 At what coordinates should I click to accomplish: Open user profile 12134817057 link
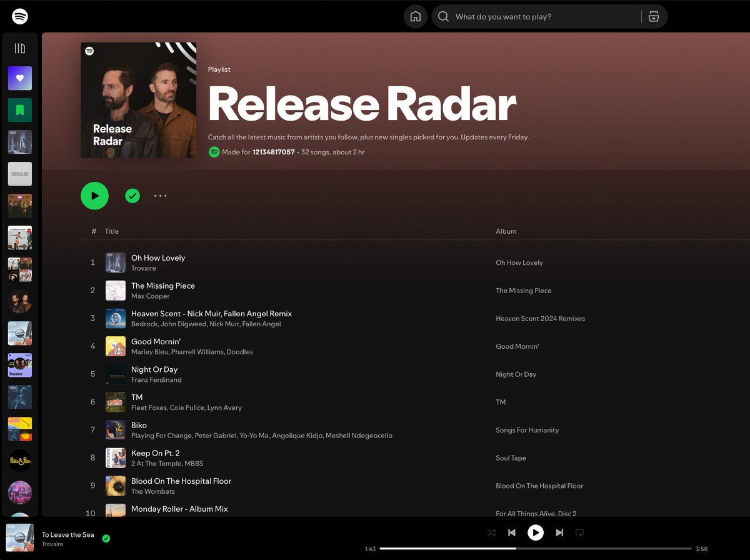(273, 152)
